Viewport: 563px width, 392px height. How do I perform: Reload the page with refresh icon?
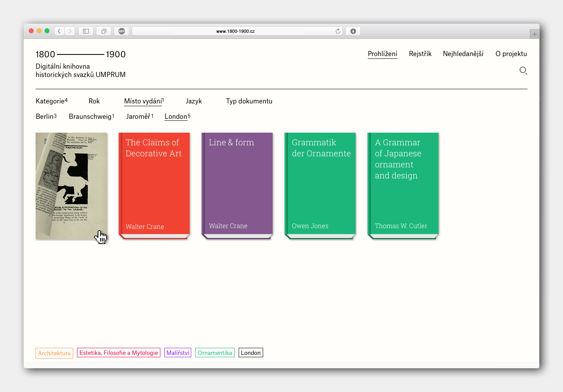(x=338, y=31)
